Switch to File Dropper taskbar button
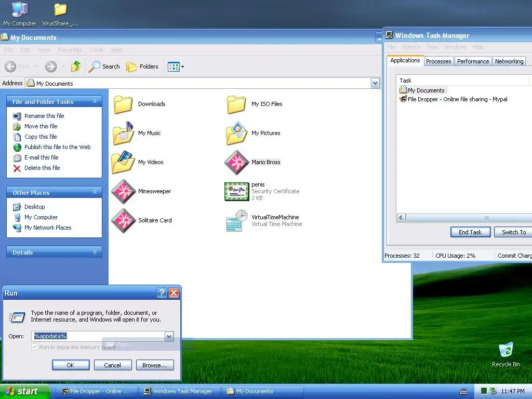Screen dimensions: 532x399 coord(96,391)
